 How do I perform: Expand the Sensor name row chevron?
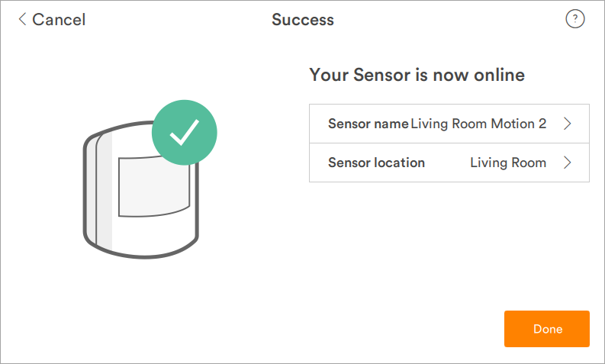coord(567,124)
